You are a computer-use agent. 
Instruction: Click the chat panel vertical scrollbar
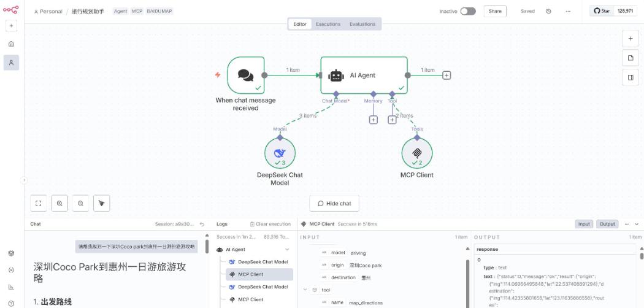[x=207, y=247]
